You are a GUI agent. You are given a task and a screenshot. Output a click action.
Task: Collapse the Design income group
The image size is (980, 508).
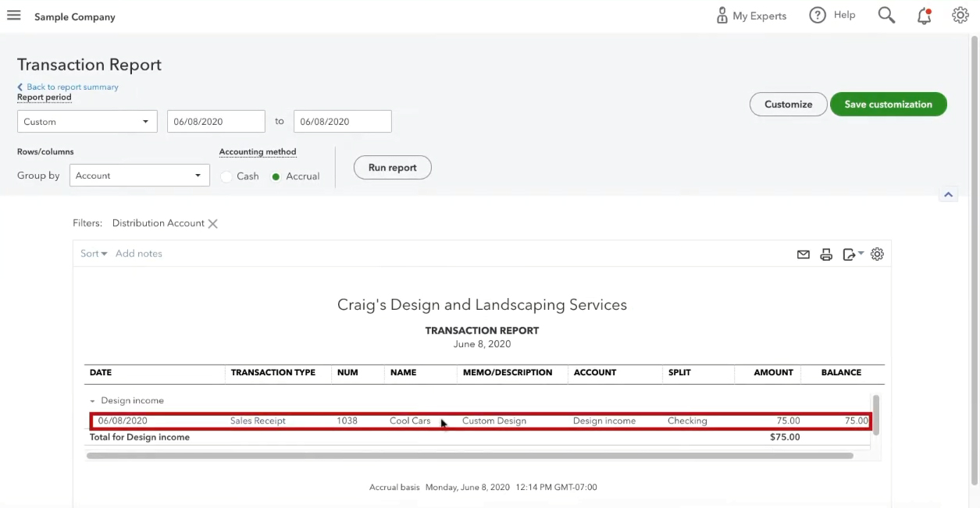[92, 401]
